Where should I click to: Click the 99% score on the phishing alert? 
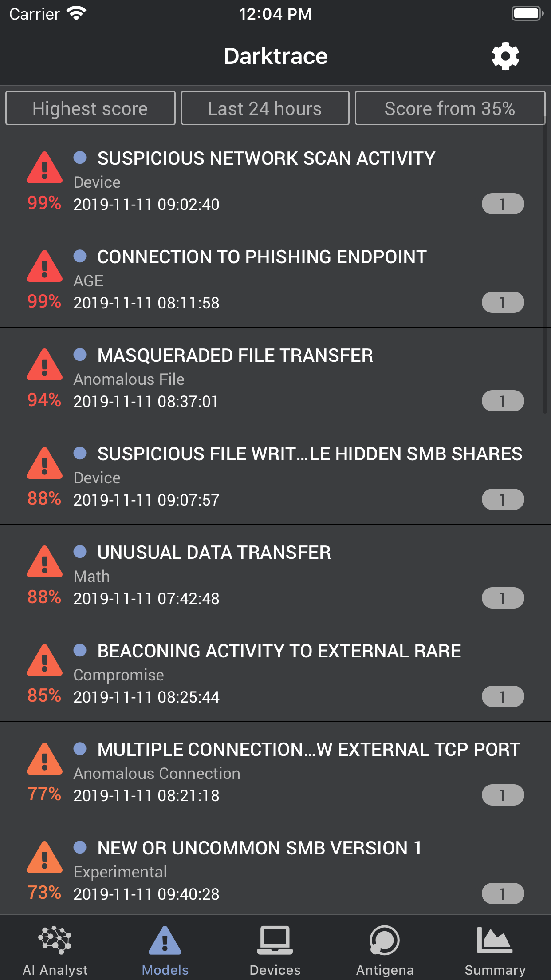(x=44, y=301)
